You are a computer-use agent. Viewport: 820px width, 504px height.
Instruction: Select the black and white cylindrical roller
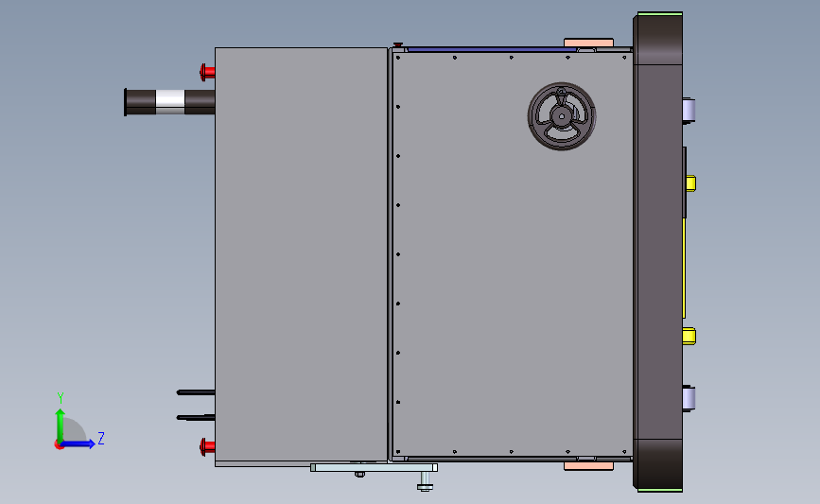coord(169,102)
